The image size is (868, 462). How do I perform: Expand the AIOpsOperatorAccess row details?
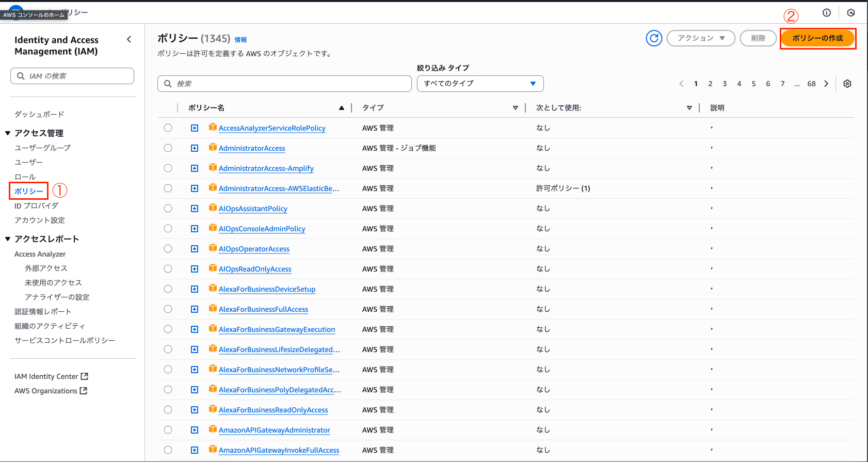tap(195, 249)
